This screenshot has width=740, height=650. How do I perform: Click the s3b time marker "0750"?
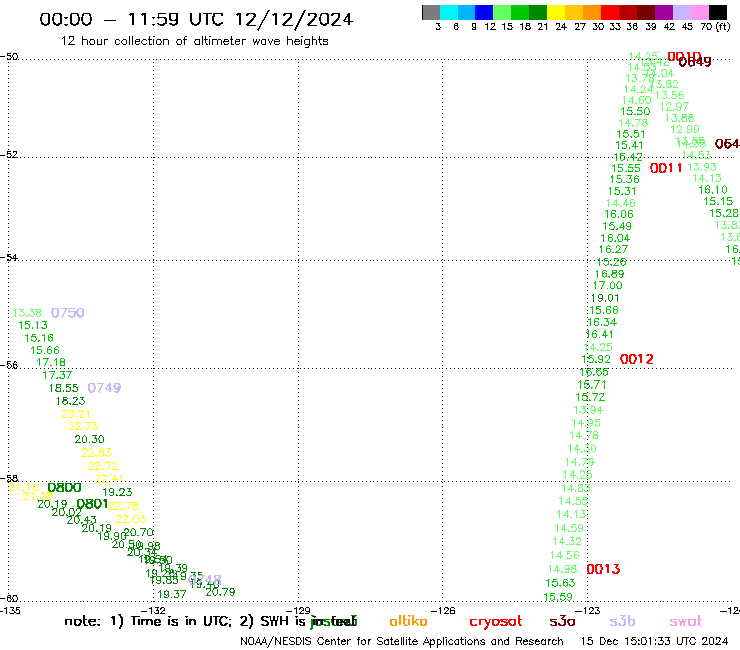coord(67,313)
